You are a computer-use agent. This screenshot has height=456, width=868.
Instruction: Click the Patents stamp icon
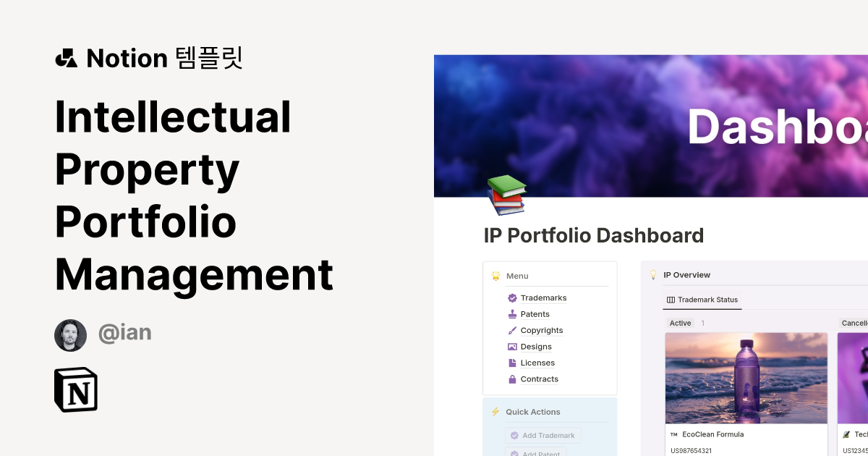[x=512, y=314]
